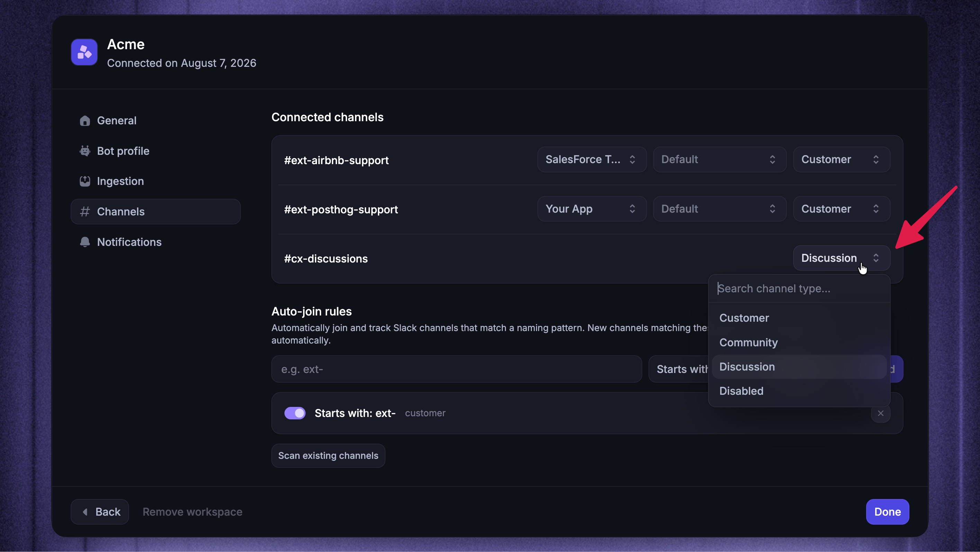Open the Channels section
This screenshot has height=552, width=980.
155,211
